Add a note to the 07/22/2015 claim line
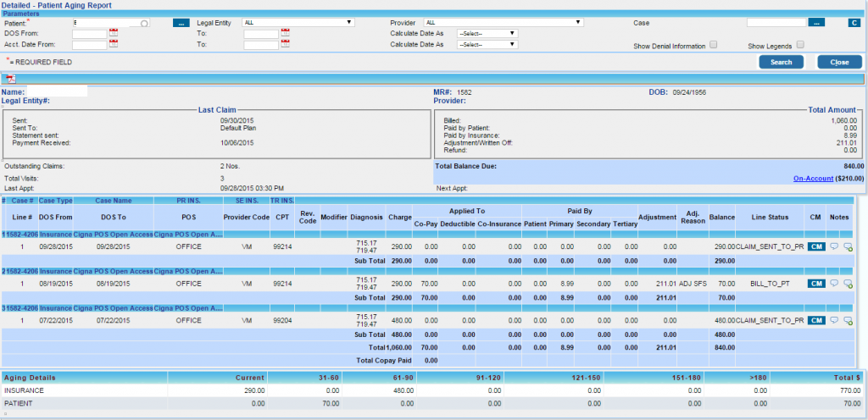Image resolution: width=868 pixels, height=420 pixels. click(848, 321)
